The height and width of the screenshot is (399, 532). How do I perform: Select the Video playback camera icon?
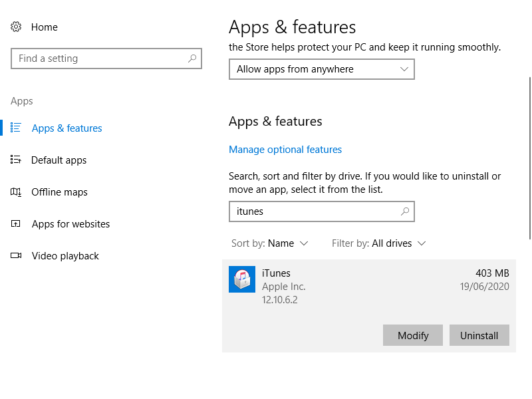[17, 255]
